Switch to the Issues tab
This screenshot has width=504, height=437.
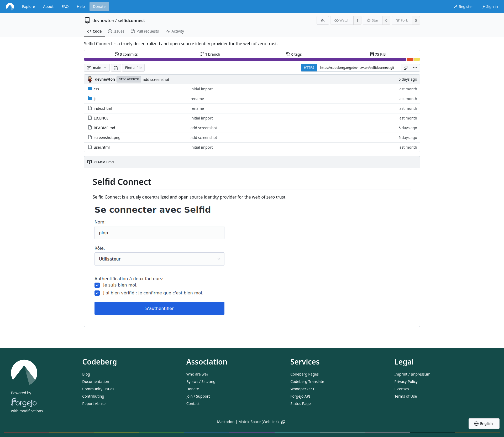[x=116, y=31]
